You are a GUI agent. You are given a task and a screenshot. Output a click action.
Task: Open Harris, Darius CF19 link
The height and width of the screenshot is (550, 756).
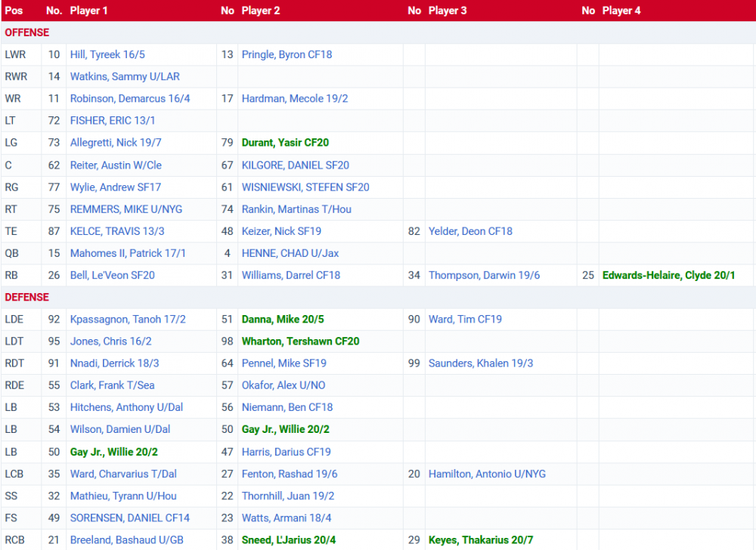point(287,453)
